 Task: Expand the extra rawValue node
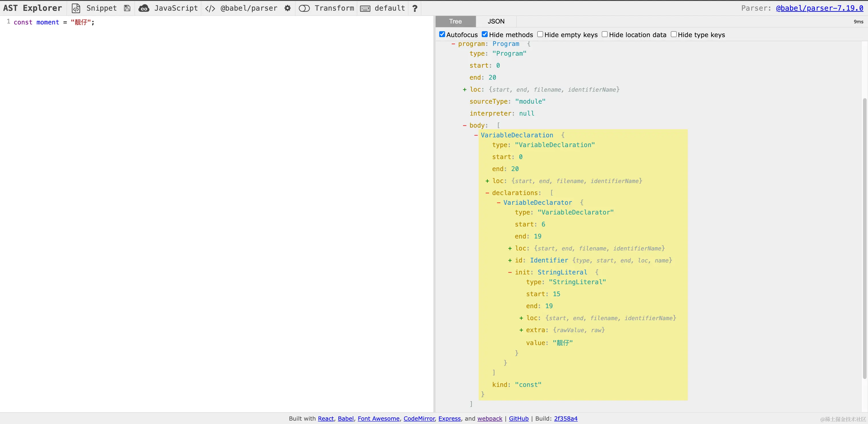pyautogui.click(x=521, y=330)
